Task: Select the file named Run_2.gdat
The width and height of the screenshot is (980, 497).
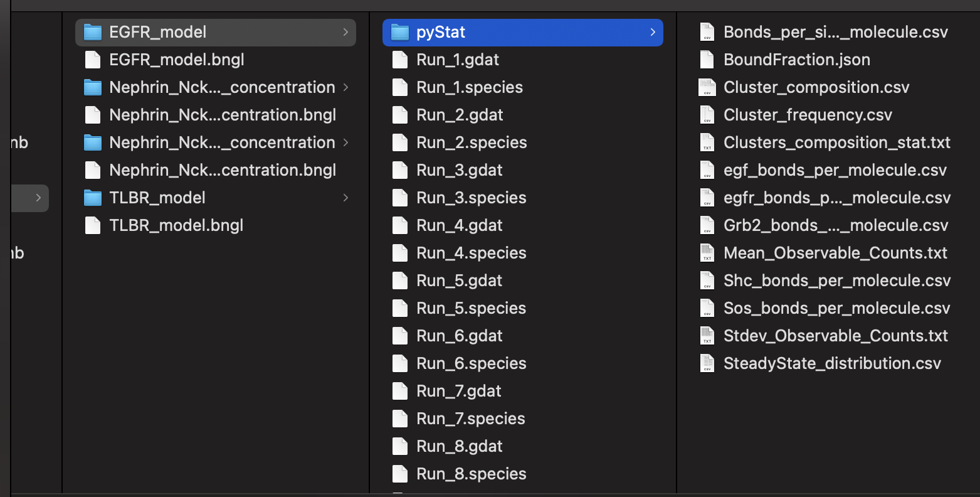Action: [460, 115]
